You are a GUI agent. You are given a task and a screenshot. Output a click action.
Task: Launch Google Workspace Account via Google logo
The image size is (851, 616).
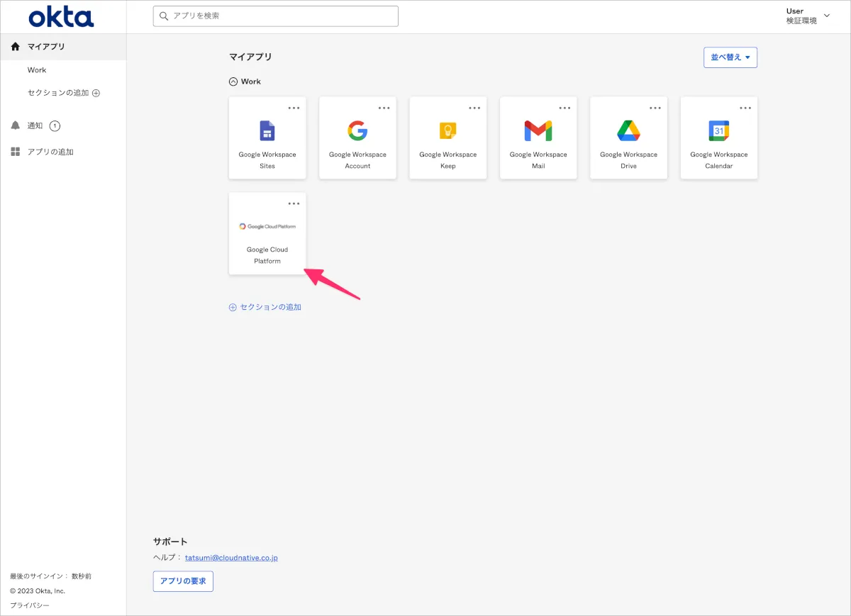point(357,131)
